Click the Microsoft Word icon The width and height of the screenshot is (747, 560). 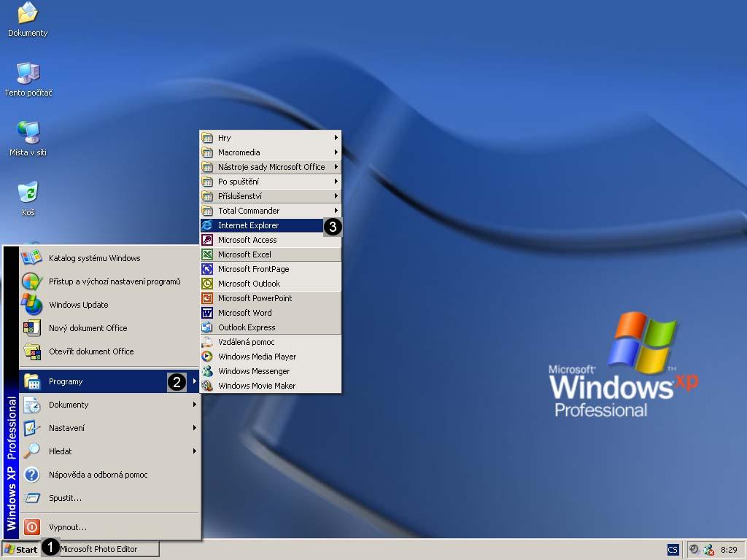[207, 313]
